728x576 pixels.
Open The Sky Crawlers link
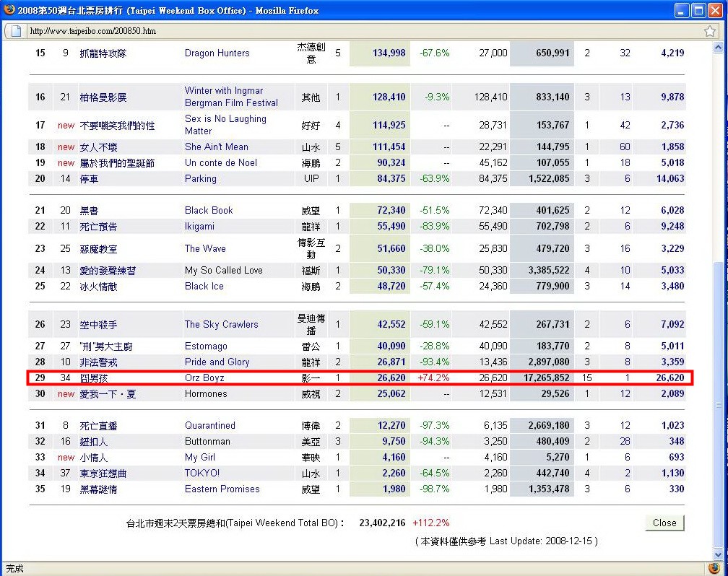(x=221, y=324)
